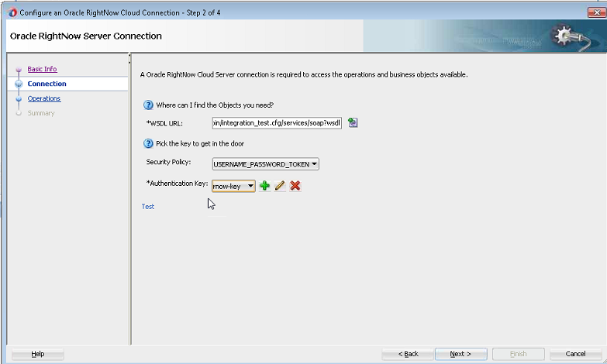Add a new authentication key with green plus
Image resolution: width=607 pixels, height=364 pixels.
264,186
